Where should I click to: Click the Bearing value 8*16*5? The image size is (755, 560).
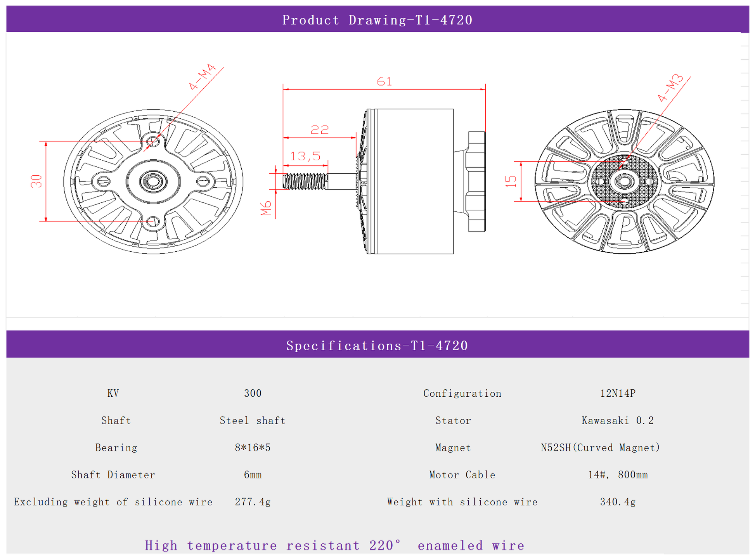tap(253, 448)
